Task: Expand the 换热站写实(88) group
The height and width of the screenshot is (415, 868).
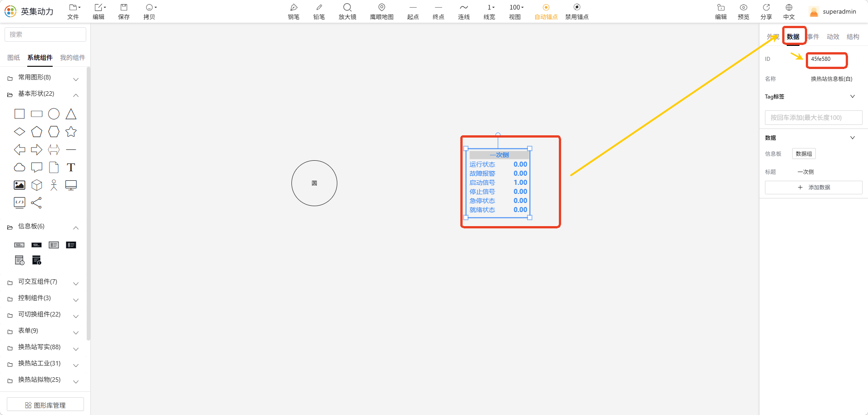Action: (44, 347)
